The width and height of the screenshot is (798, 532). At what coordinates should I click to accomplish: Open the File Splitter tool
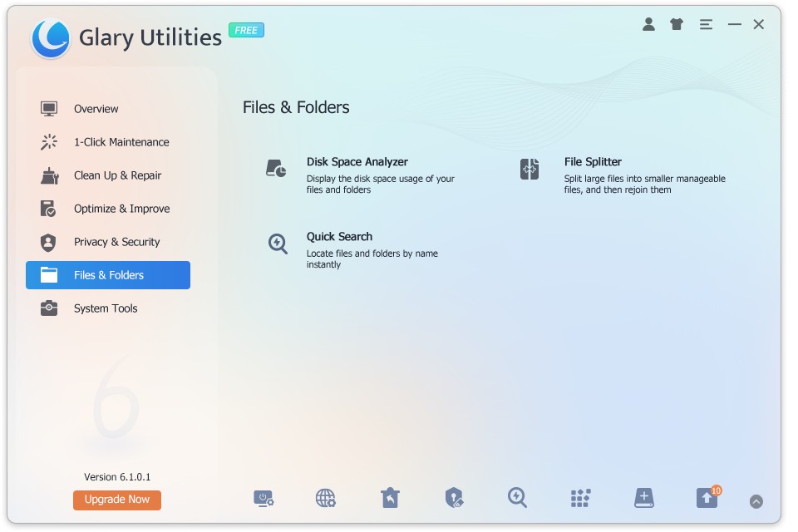593,162
